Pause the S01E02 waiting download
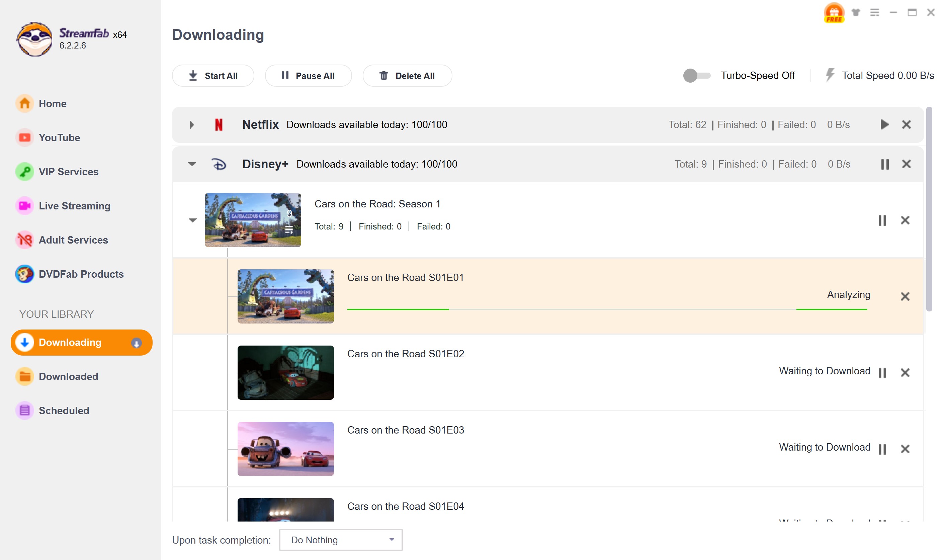Screen dimensions: 945x560 point(882,373)
